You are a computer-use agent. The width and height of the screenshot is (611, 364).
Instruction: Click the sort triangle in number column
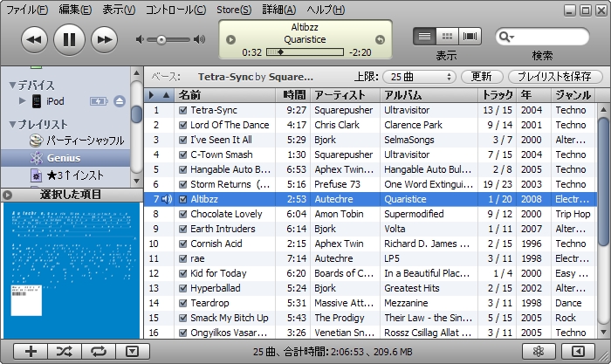[x=166, y=94]
